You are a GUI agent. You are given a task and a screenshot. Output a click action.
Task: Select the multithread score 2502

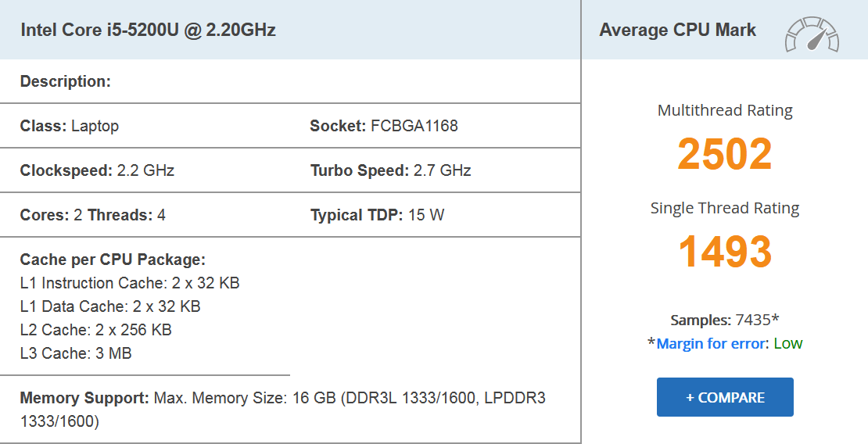pos(725,154)
